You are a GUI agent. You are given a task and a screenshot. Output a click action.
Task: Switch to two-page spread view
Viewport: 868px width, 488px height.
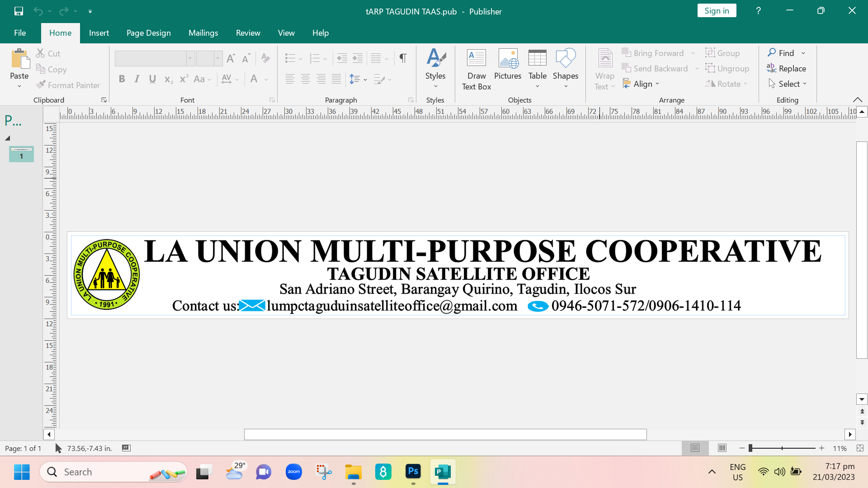[722, 448]
